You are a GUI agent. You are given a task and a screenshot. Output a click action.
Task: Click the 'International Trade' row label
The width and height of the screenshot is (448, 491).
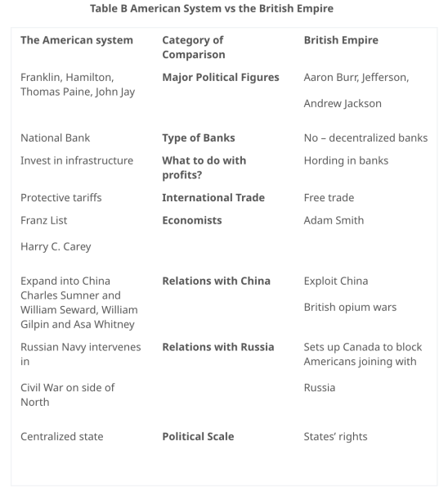click(213, 198)
